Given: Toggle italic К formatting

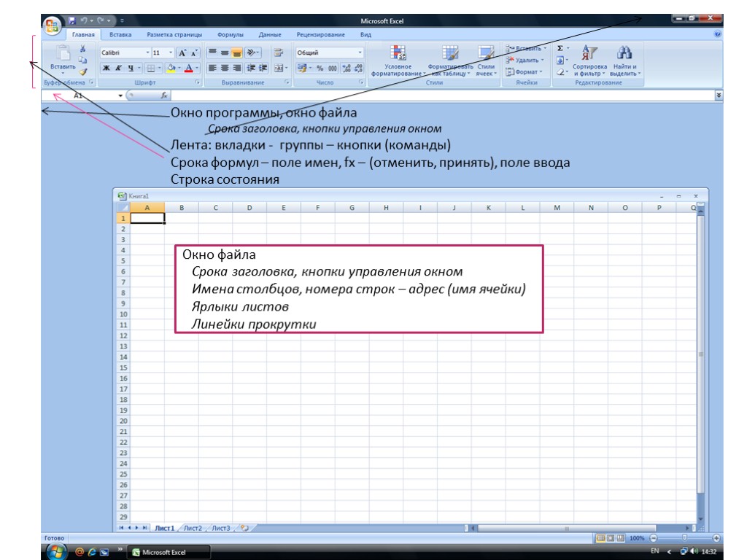Looking at the screenshot, I should click(118, 68).
